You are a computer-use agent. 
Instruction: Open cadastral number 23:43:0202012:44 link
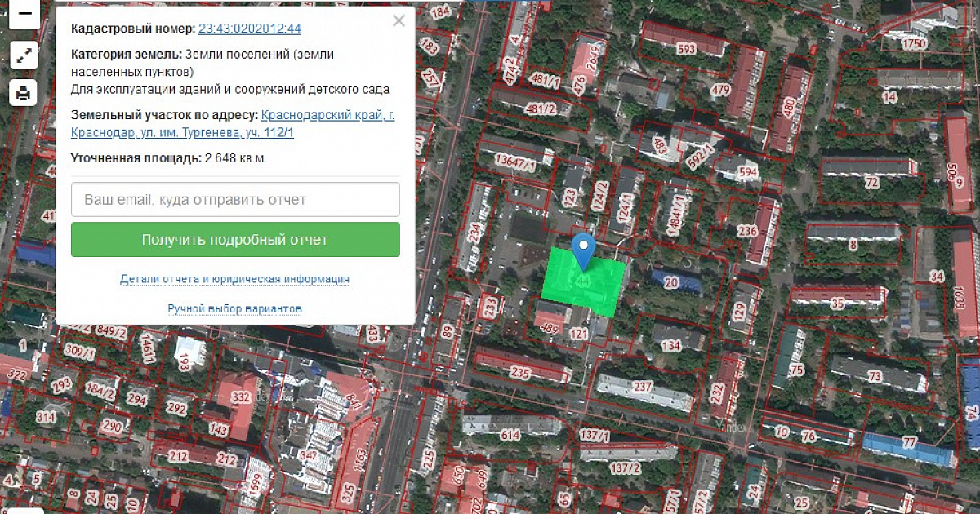[x=250, y=29]
